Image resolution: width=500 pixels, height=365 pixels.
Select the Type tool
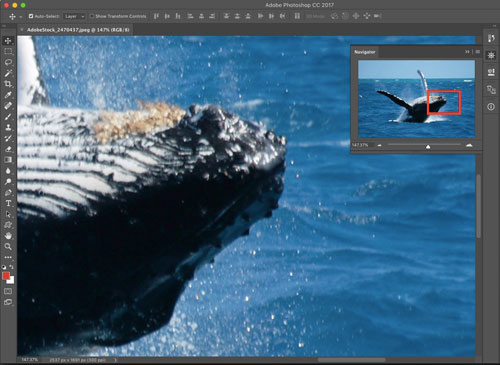pos(8,203)
